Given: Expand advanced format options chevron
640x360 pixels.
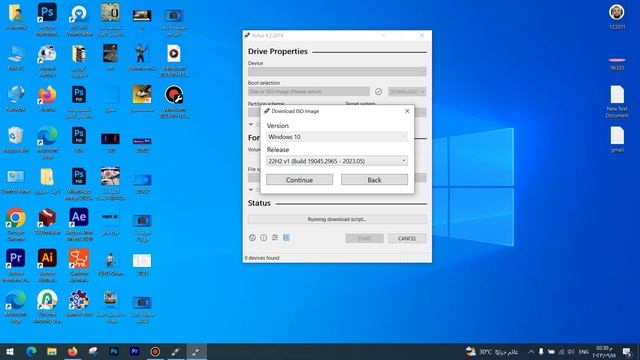Looking at the screenshot, I should pyautogui.click(x=251, y=189).
